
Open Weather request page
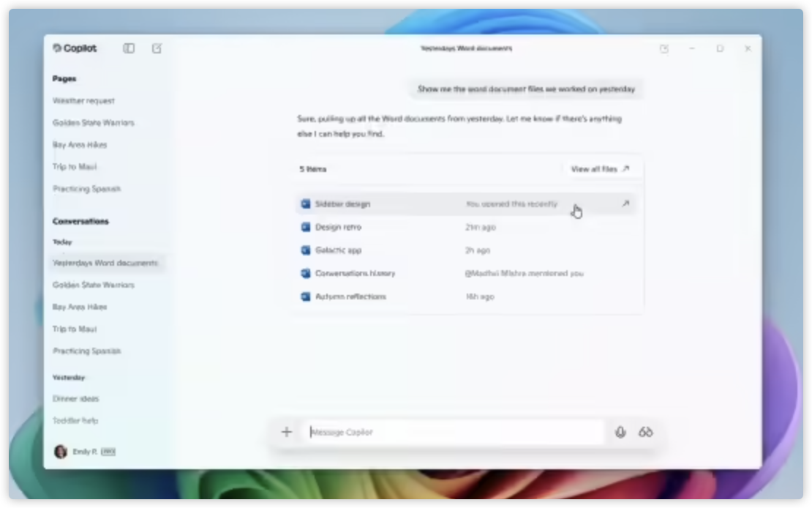click(x=83, y=100)
